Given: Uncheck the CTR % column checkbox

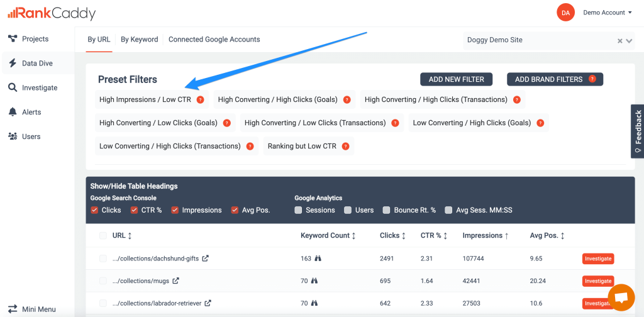Looking at the screenshot, I should click(x=134, y=210).
